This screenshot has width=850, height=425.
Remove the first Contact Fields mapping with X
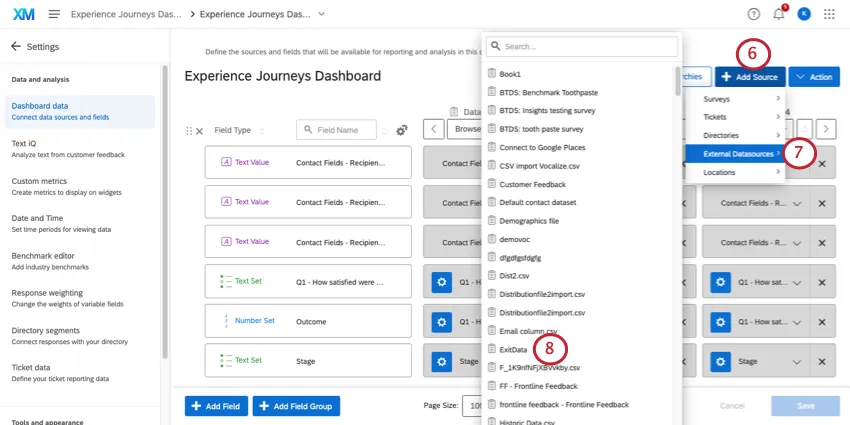(x=822, y=162)
